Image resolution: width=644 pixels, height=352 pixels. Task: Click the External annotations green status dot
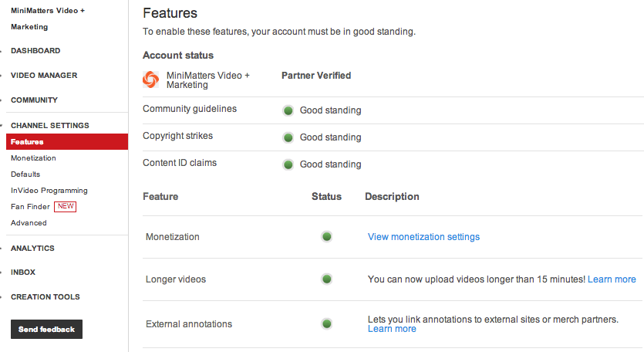pyautogui.click(x=326, y=323)
